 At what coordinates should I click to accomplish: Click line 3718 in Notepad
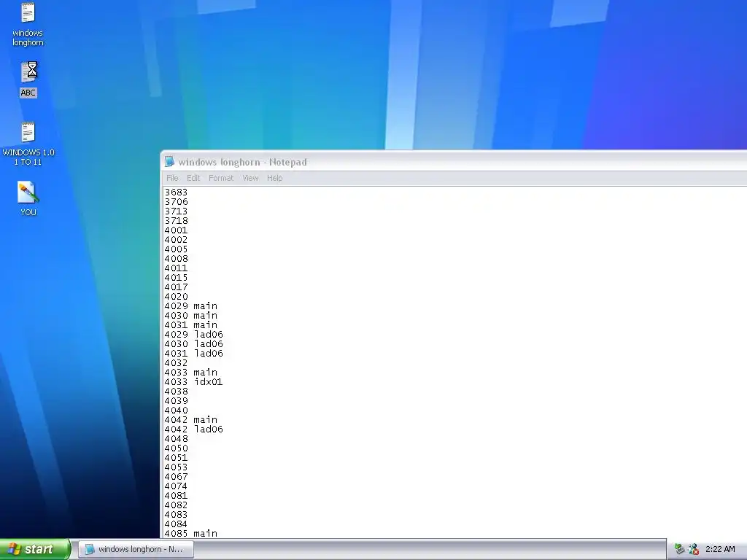click(176, 221)
